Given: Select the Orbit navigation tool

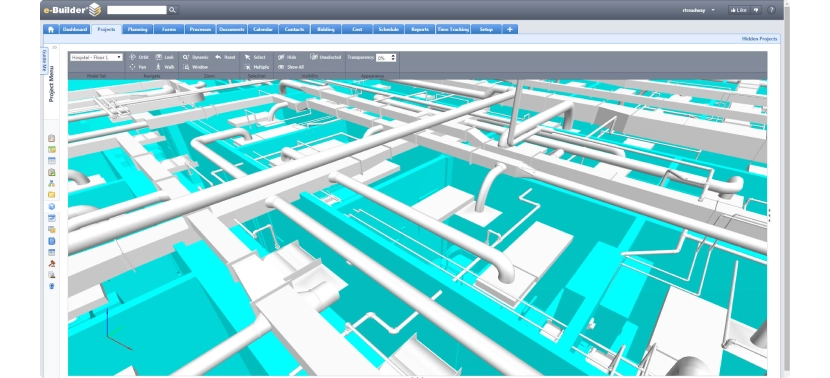Looking at the screenshot, I should tap(139, 57).
